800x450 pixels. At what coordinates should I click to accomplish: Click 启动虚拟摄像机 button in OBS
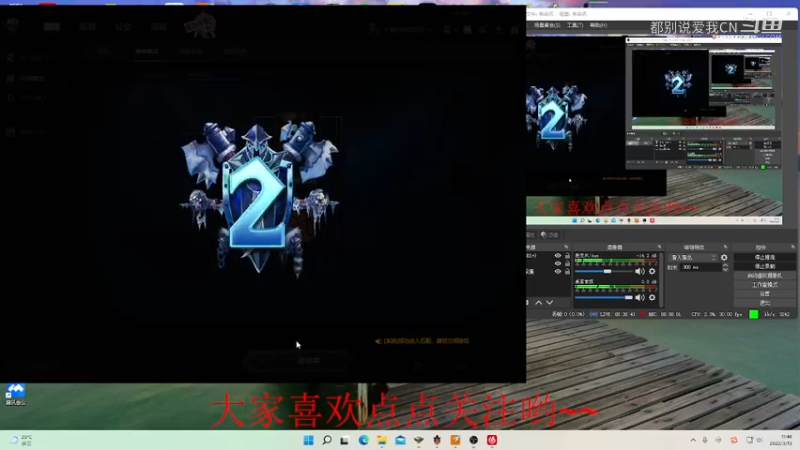764,276
